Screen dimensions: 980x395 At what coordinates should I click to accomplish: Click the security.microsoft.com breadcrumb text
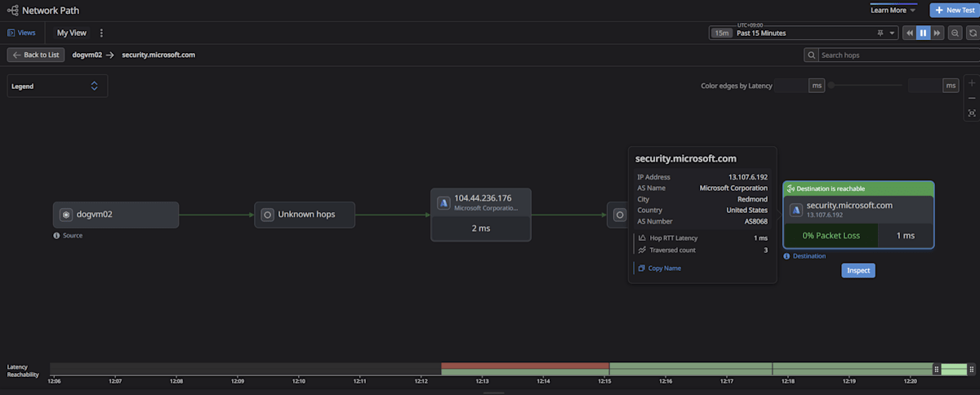pyautogui.click(x=158, y=55)
